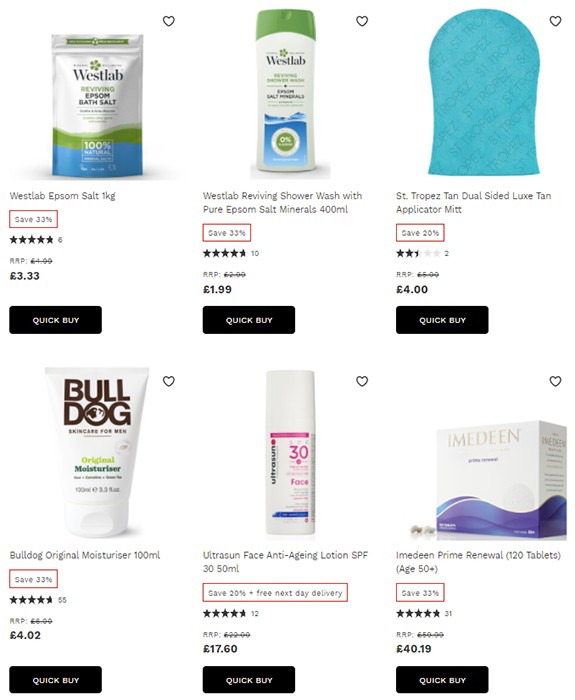Quick buy the St. Tropez applicator mitt
Viewport: 575px width, 700px height.
442,320
